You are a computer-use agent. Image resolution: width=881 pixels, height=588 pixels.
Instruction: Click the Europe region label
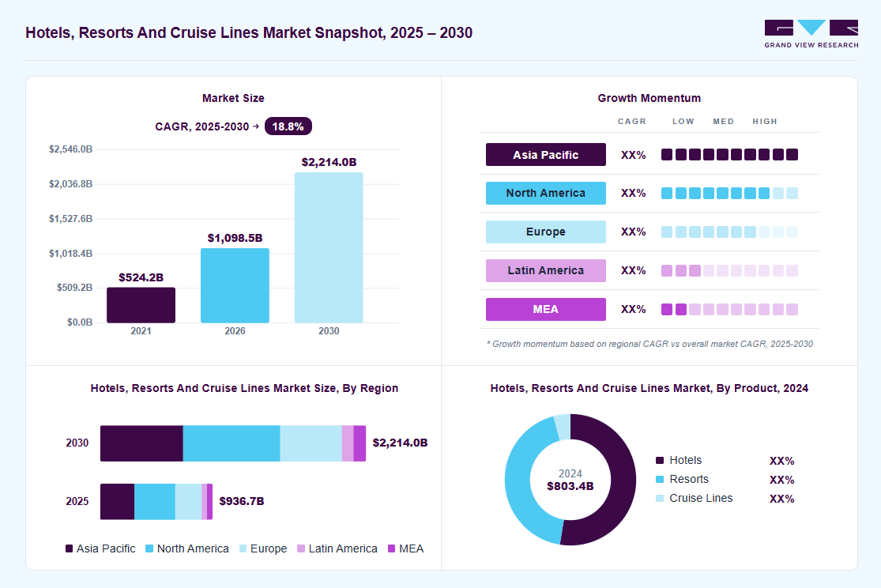tap(545, 232)
